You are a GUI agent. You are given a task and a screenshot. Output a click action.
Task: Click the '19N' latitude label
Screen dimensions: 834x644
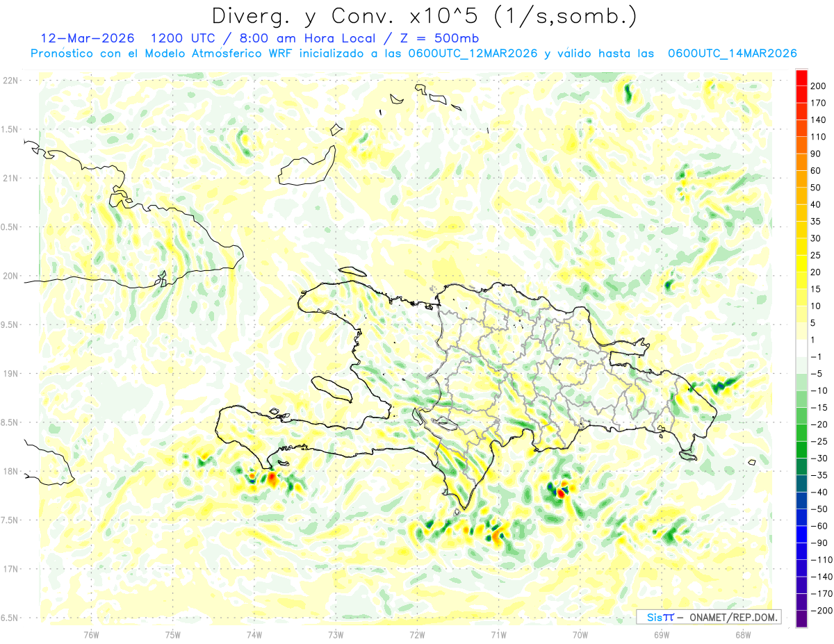click(10, 374)
